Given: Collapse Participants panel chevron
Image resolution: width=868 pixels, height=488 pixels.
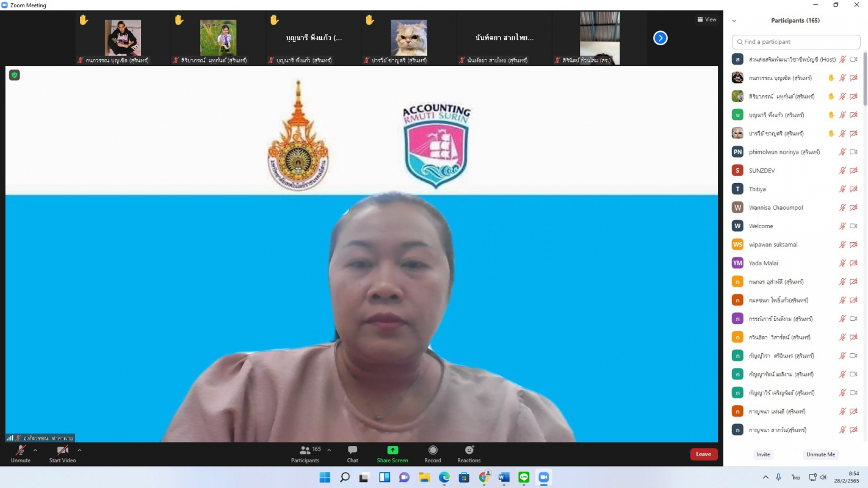Looking at the screenshot, I should [734, 21].
